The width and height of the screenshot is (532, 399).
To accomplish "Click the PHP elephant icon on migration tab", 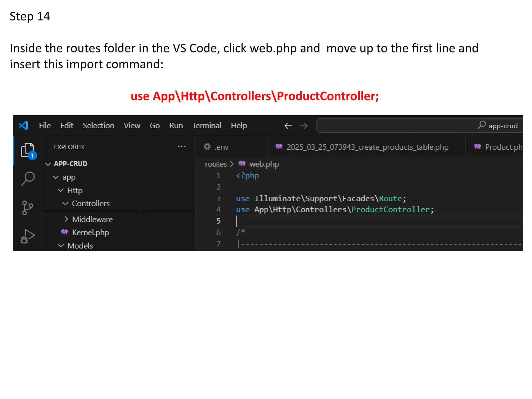I will click(279, 147).
